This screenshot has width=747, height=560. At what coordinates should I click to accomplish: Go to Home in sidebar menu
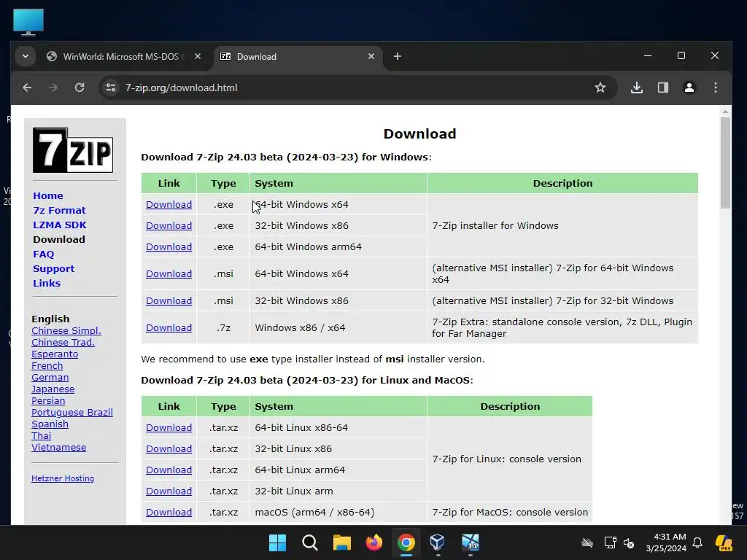[48, 195]
